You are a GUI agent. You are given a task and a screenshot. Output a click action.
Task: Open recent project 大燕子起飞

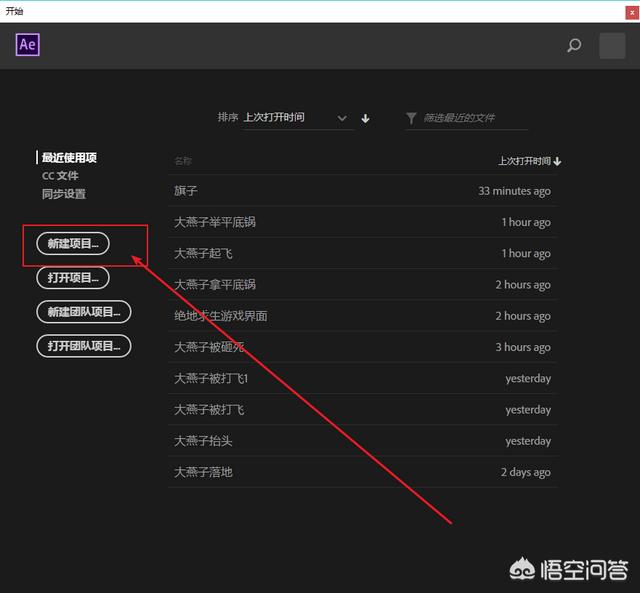point(203,254)
